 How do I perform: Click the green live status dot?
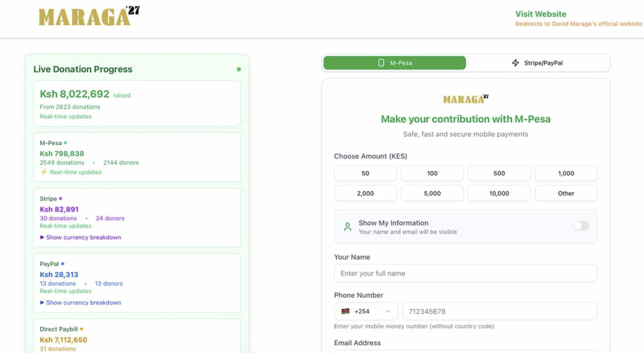(x=238, y=69)
